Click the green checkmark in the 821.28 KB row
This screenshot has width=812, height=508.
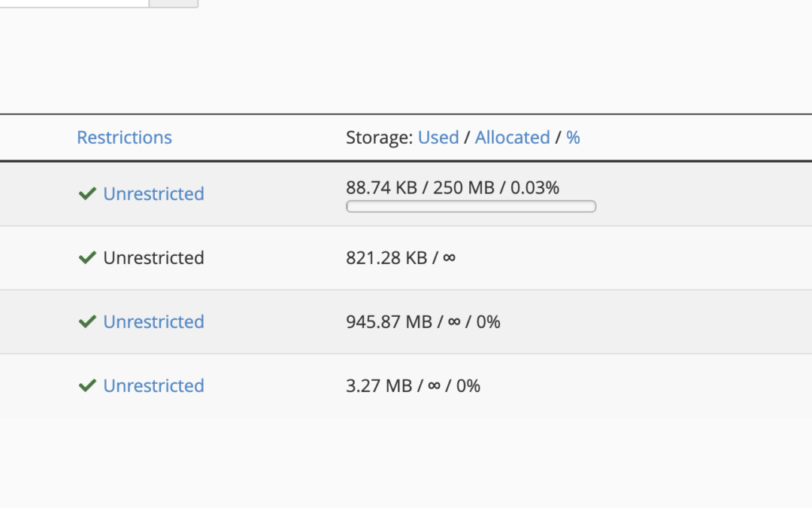coord(87,257)
